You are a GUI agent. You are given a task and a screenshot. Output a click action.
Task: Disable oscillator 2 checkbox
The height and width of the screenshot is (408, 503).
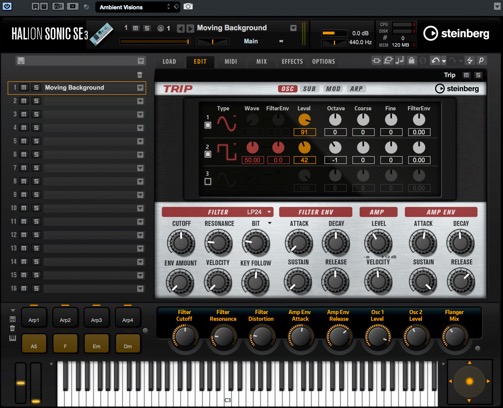tap(208, 154)
